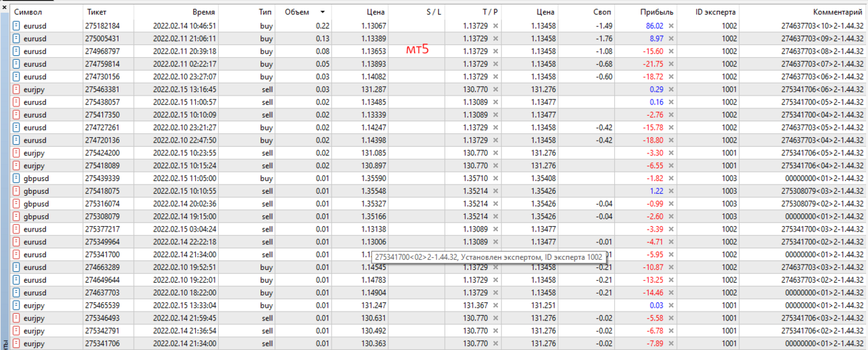The width and height of the screenshot is (868, 350).
Task: Click swap value -1.49
Action: (x=604, y=26)
